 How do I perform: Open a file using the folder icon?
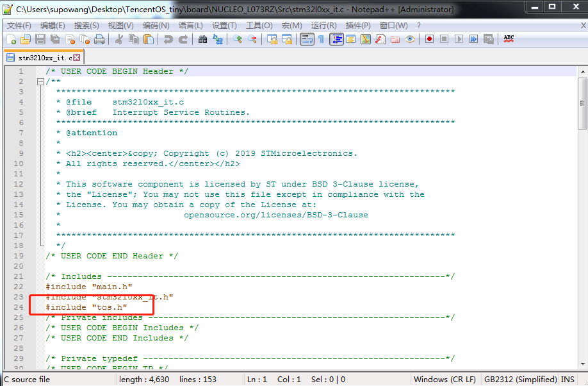pyautogui.click(x=26, y=39)
